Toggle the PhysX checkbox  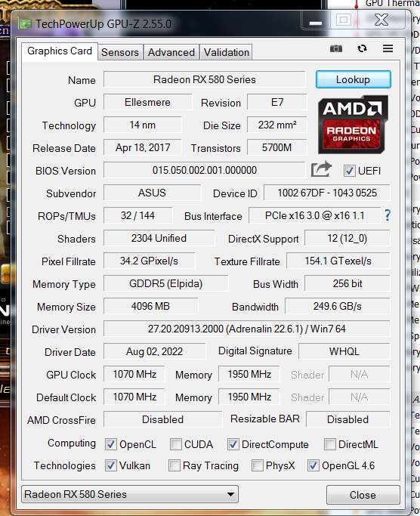[x=257, y=465]
